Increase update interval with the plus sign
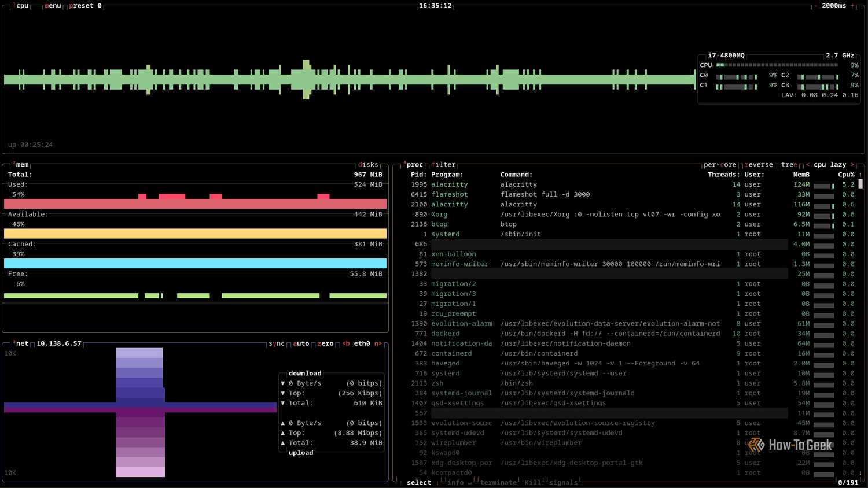This screenshot has width=868, height=488. point(852,5)
